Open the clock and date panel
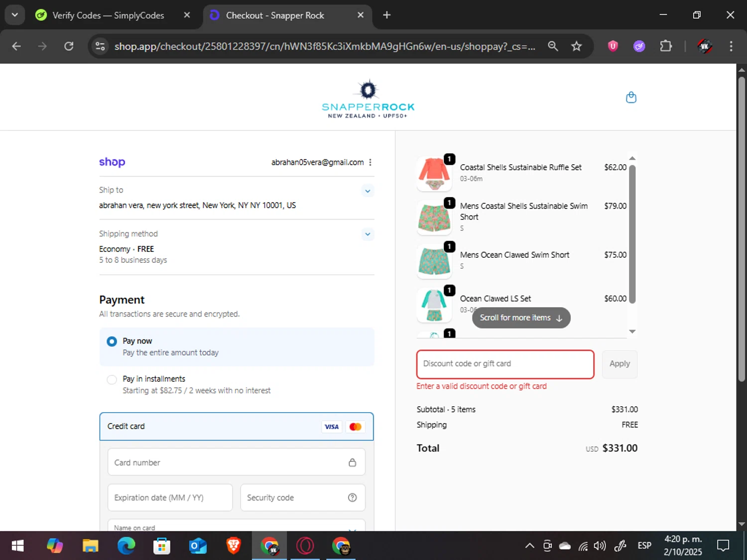This screenshot has width=747, height=560. tap(683, 546)
